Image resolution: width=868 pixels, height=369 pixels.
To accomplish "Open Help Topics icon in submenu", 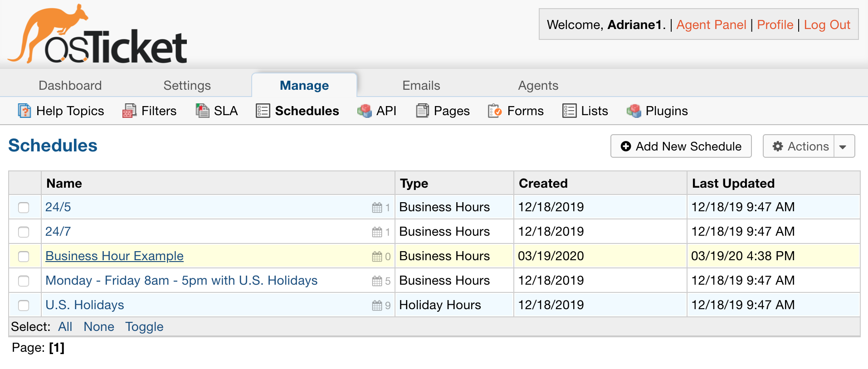I will point(24,111).
